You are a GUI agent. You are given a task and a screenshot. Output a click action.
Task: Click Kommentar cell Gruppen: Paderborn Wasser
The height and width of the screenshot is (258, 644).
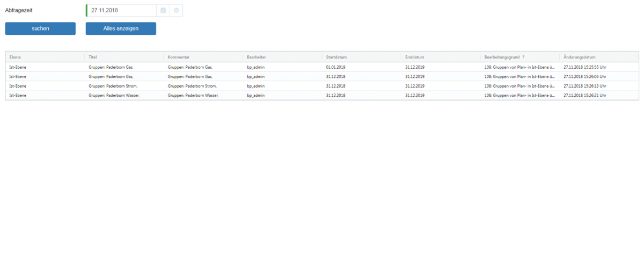193,95
